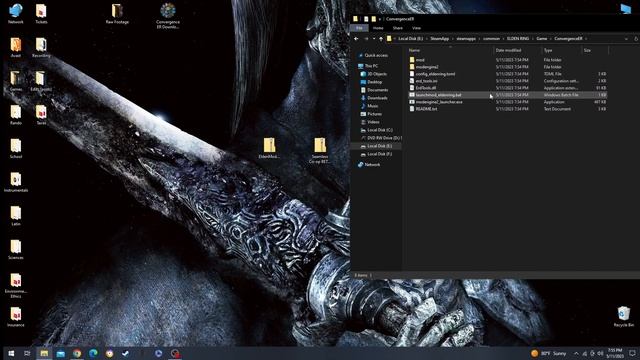Open the Home ribbon tab
Screen dimensions: 640x360
click(378, 28)
